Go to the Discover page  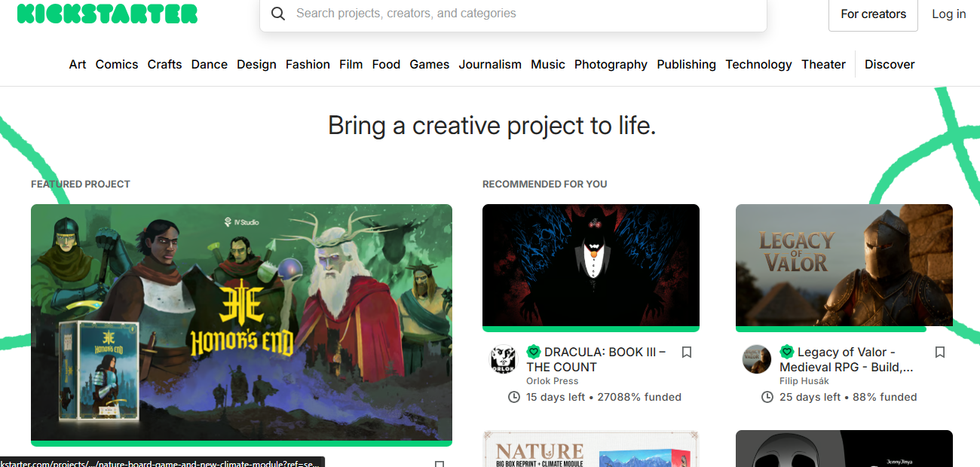tap(890, 65)
